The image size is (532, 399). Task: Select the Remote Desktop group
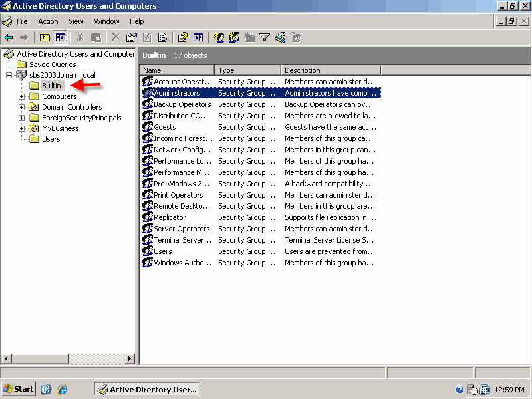182,206
